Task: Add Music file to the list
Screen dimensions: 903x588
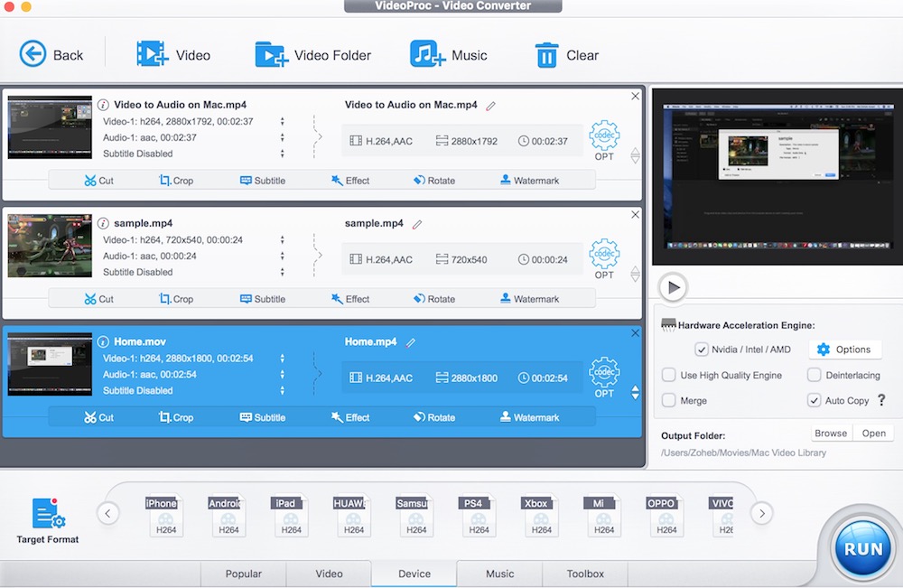Action: [428, 54]
